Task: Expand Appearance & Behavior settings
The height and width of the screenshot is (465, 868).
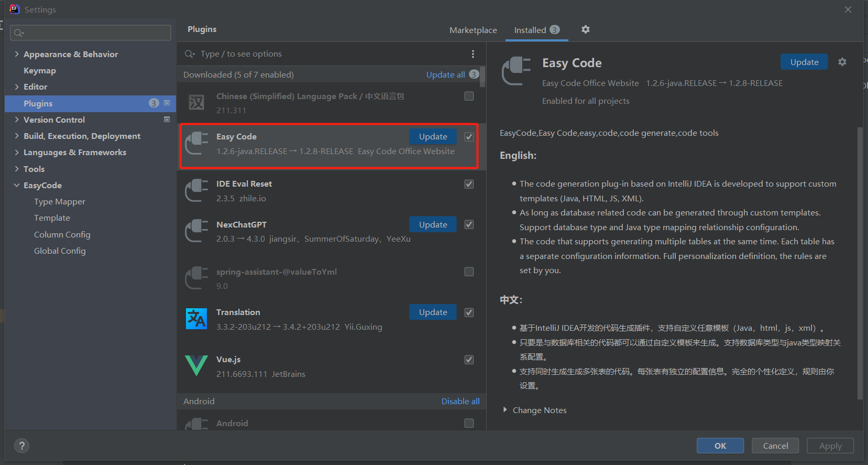Action: (17, 54)
